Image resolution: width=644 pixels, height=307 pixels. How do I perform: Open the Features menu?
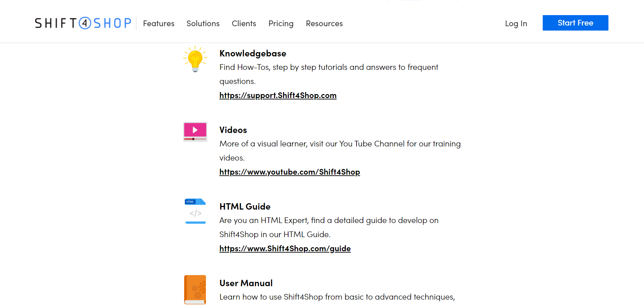click(x=159, y=24)
